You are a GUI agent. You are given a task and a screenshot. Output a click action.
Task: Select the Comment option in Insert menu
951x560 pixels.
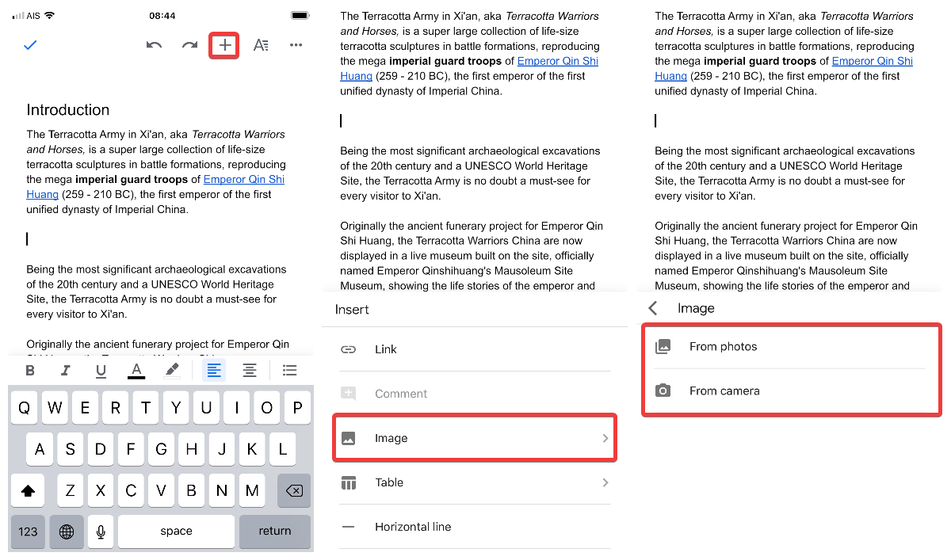coord(475,394)
